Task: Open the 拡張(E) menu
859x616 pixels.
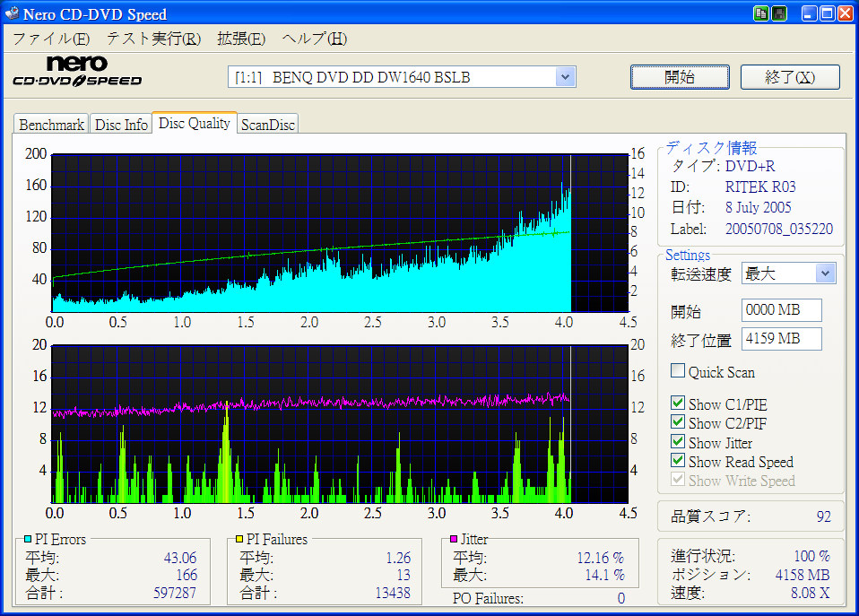Action: [241, 39]
